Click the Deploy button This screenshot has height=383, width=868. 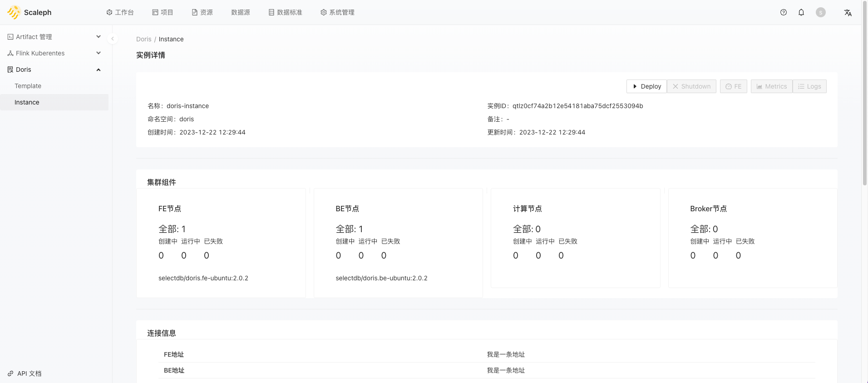tap(646, 86)
